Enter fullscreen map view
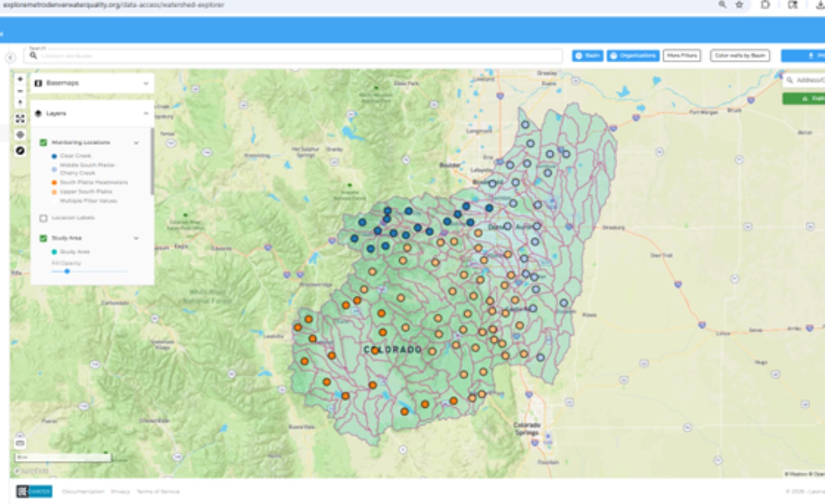Screen dimensions: 825x504 (20, 119)
